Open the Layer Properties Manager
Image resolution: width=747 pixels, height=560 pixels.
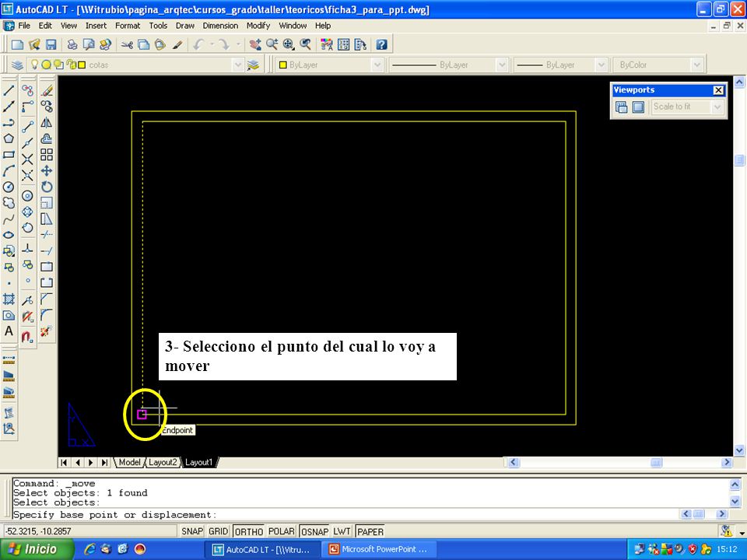[18, 65]
